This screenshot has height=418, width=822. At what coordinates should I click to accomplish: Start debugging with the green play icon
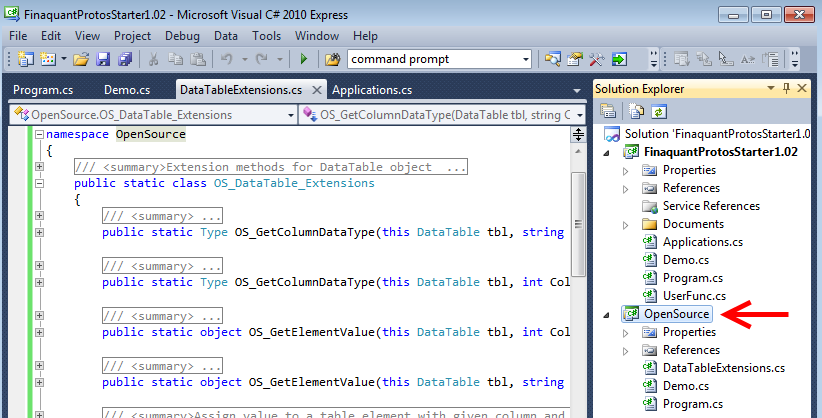click(304, 59)
